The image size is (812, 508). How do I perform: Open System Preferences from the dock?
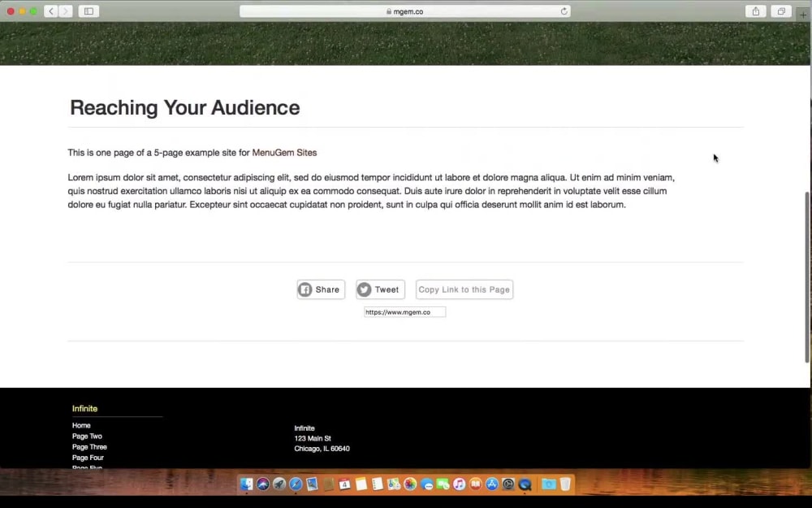(x=508, y=484)
